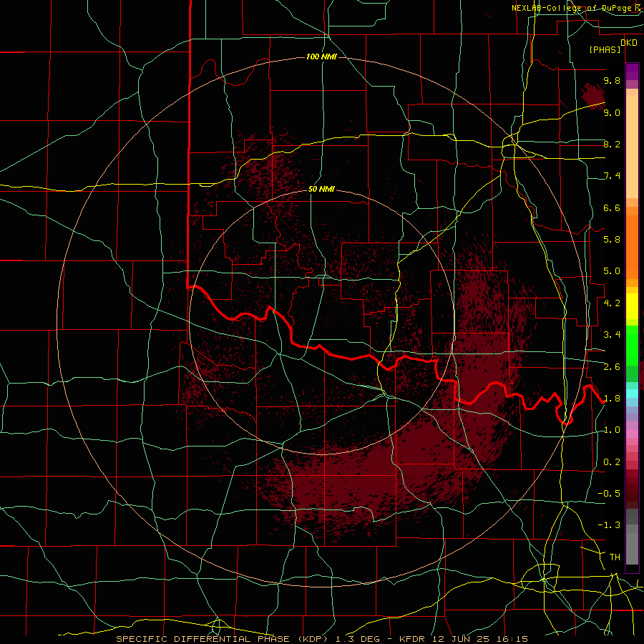Click the 5.0 scale value

point(612,271)
